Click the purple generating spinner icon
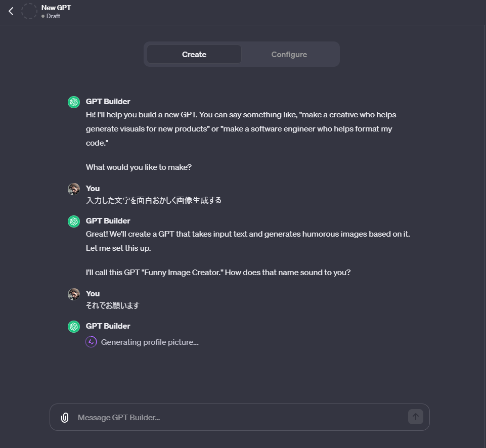This screenshot has width=486, height=448. 91,342
